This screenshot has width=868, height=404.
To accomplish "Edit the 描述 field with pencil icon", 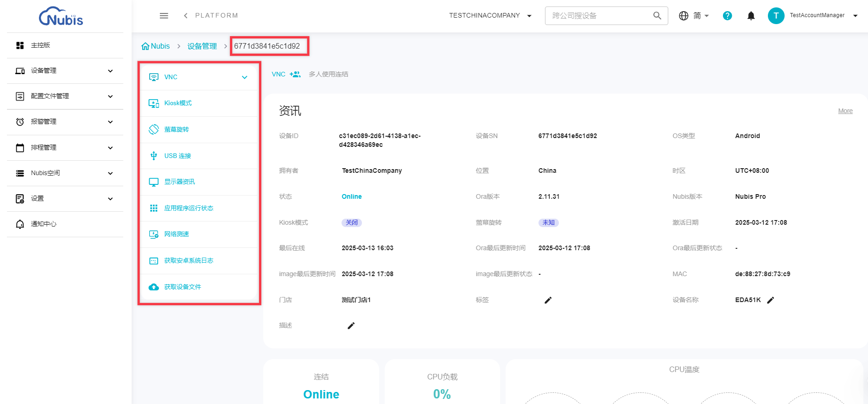I will tap(351, 326).
